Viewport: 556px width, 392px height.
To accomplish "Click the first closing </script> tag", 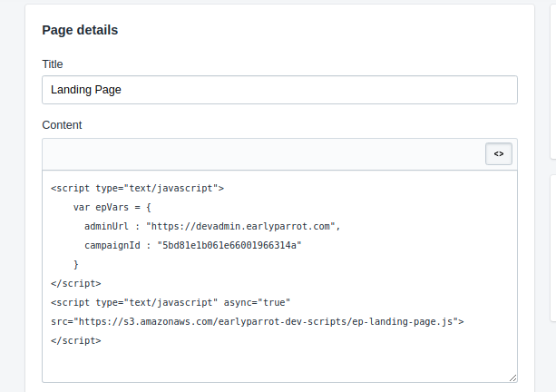I will tap(76, 283).
